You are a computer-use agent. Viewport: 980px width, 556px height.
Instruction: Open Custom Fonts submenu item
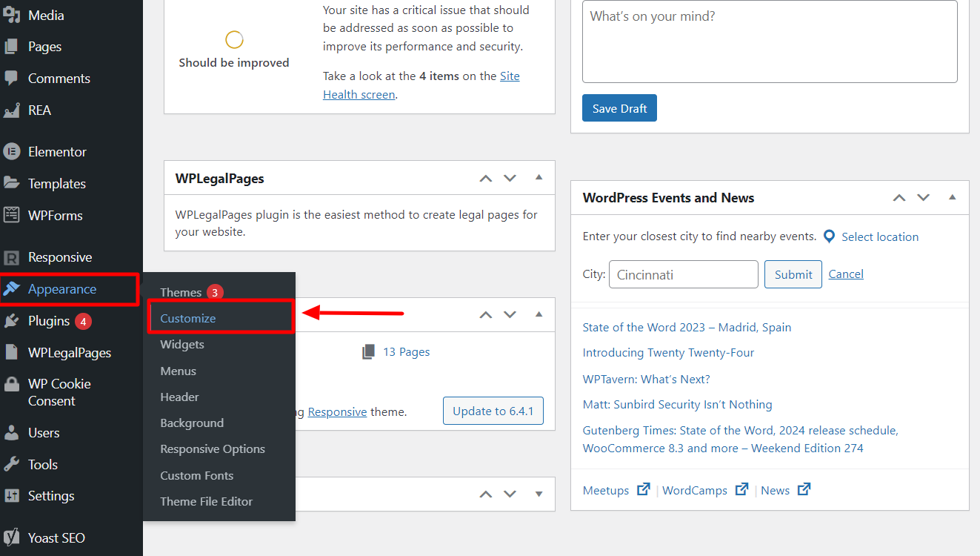(x=197, y=475)
